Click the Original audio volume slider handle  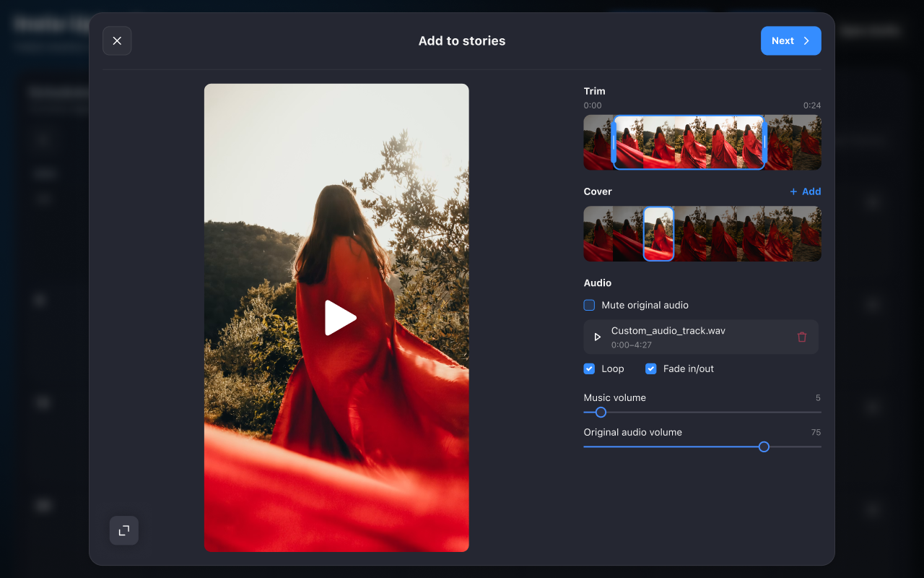(x=764, y=447)
